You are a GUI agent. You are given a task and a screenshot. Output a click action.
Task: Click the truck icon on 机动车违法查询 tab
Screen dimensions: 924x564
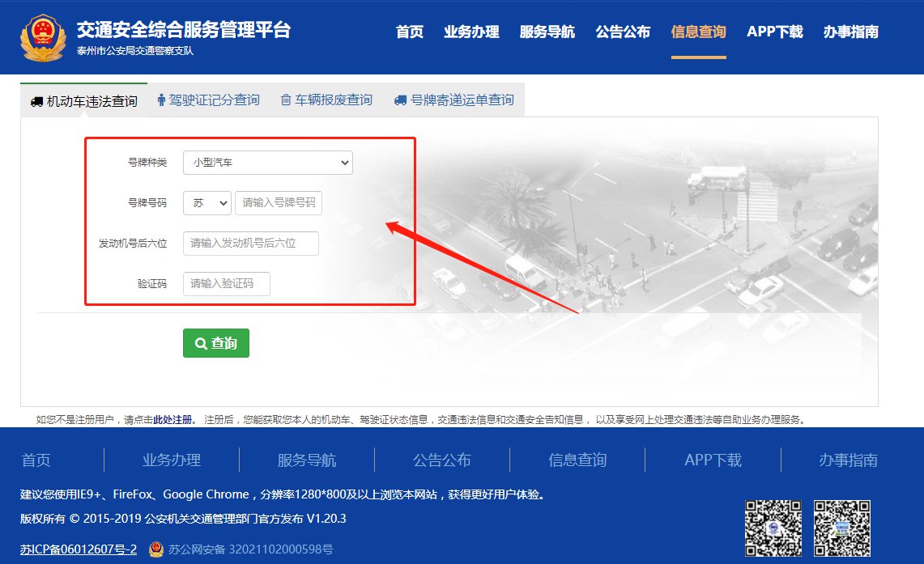pos(36,102)
